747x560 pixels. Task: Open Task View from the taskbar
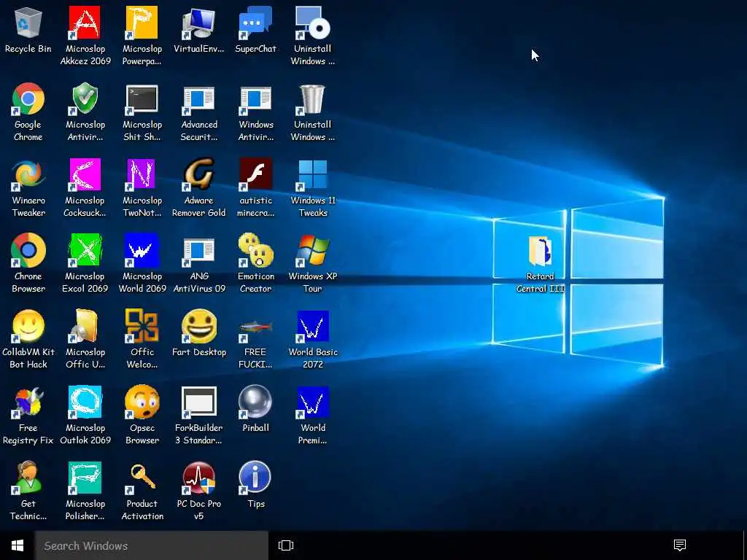(286, 545)
